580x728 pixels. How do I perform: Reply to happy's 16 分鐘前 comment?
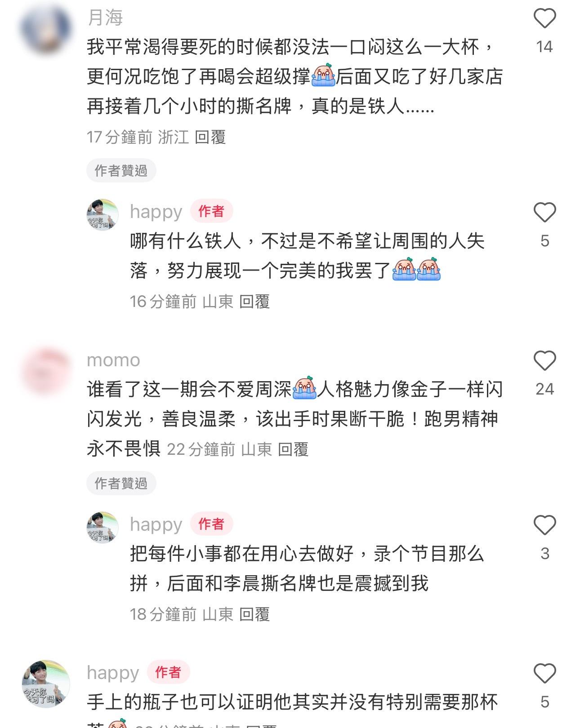254,302
